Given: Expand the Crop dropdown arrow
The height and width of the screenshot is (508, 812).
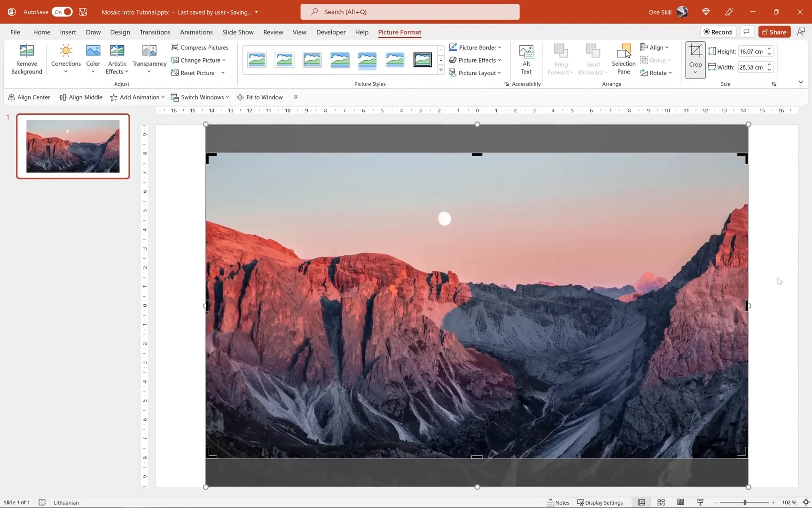Looking at the screenshot, I should 695,72.
